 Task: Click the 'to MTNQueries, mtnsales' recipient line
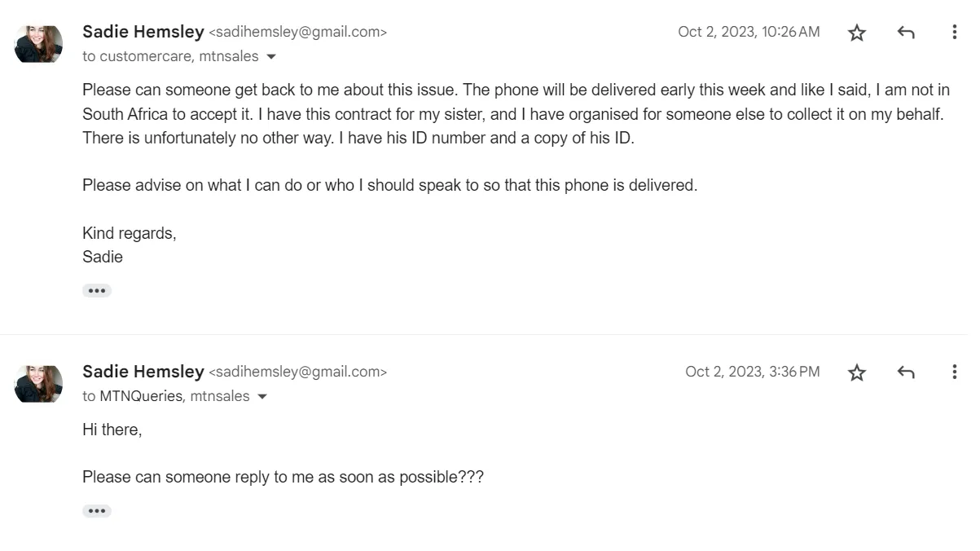166,396
